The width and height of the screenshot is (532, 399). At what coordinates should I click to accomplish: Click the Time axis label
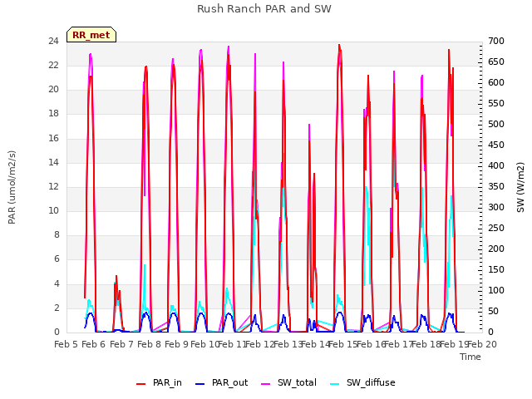click(x=470, y=357)
